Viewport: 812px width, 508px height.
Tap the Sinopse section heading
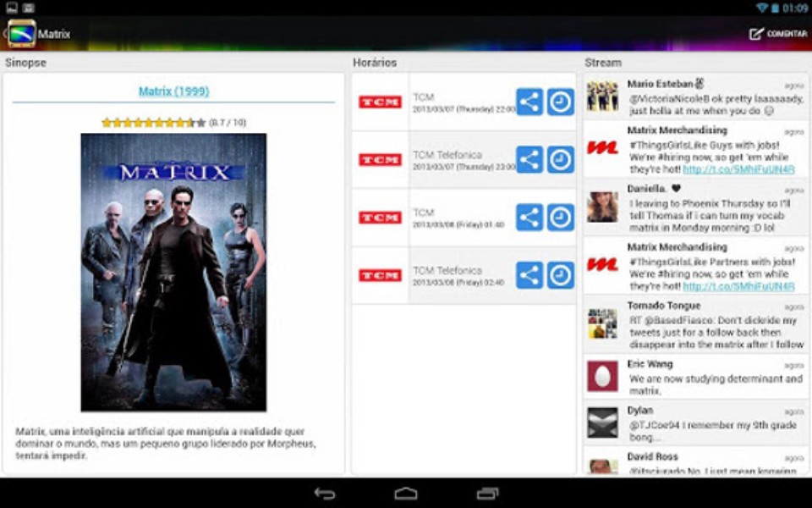25,63
